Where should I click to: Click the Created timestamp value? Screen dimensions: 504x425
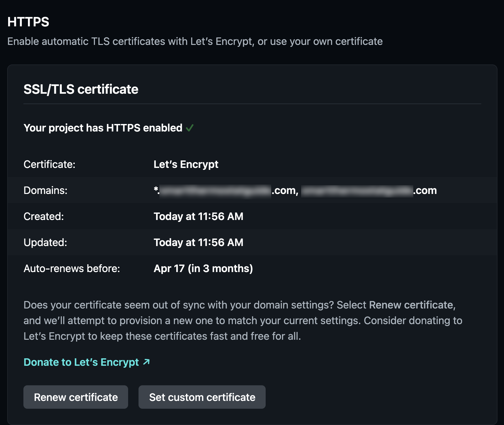coord(198,216)
